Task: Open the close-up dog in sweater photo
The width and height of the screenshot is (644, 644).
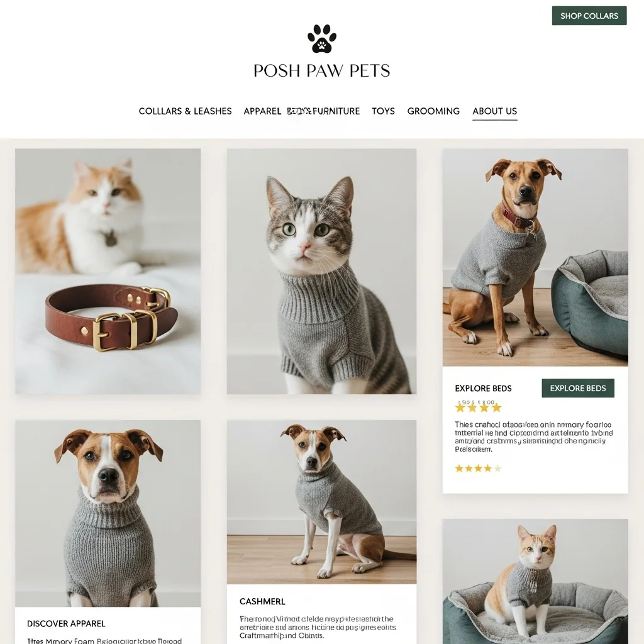Action: 108,513
